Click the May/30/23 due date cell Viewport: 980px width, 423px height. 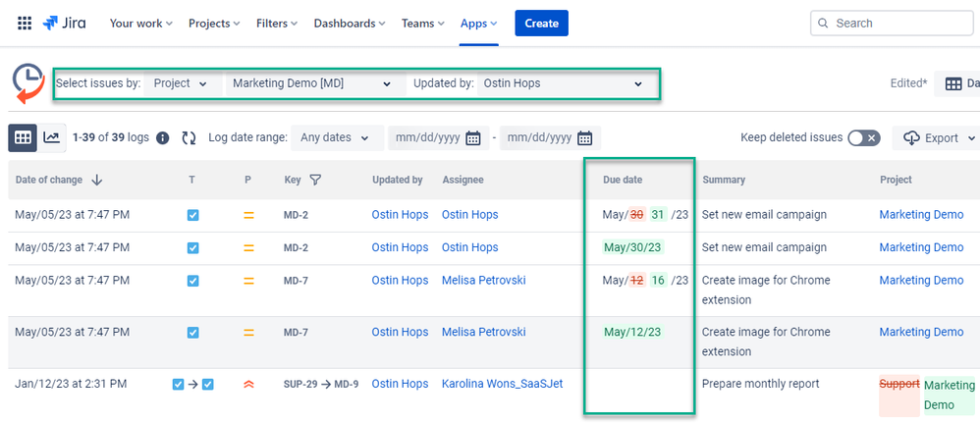click(x=633, y=248)
